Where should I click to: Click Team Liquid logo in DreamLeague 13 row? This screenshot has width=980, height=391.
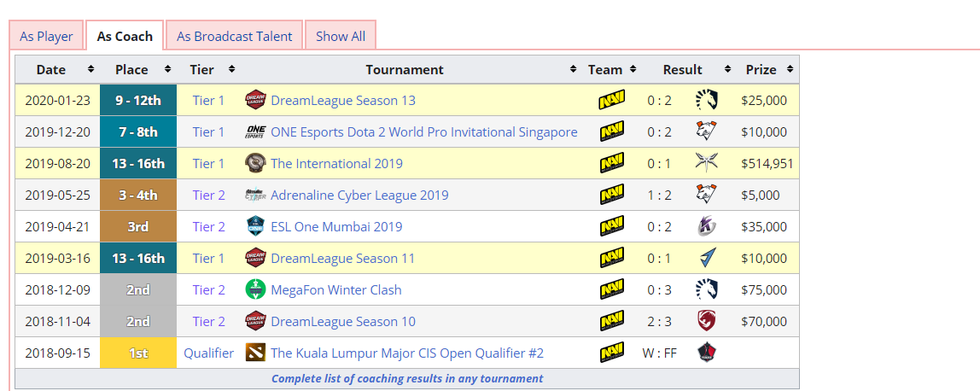[x=706, y=100]
